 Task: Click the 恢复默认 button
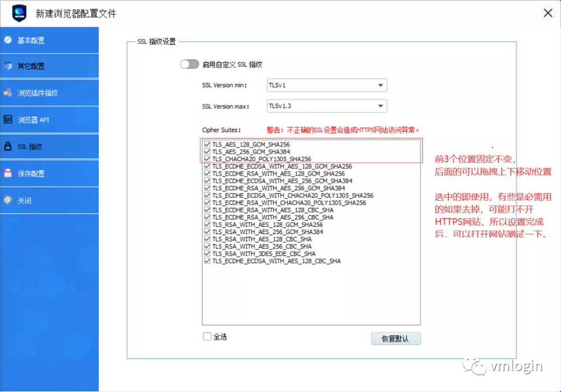[x=396, y=338]
